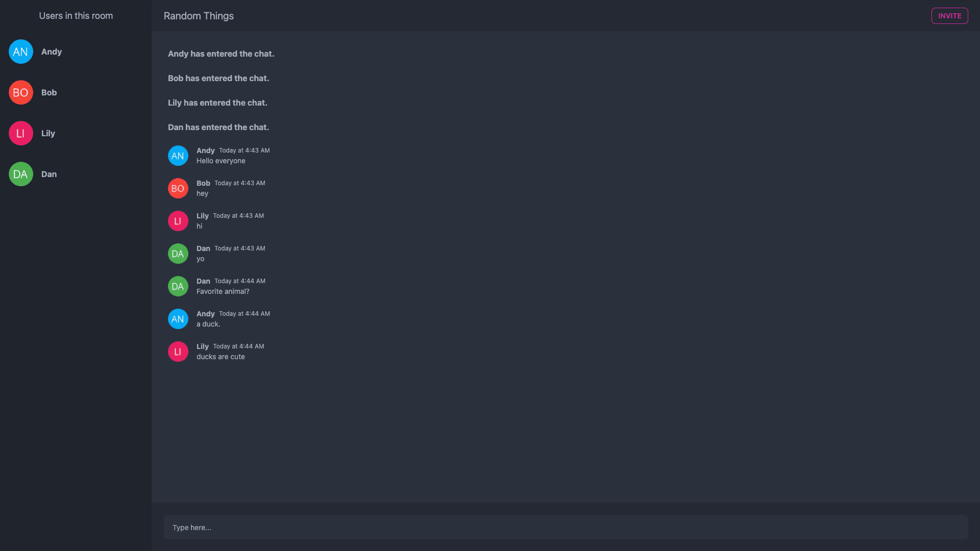Select user name Lily in users list
Viewport: 980px width, 551px height.
48,133
